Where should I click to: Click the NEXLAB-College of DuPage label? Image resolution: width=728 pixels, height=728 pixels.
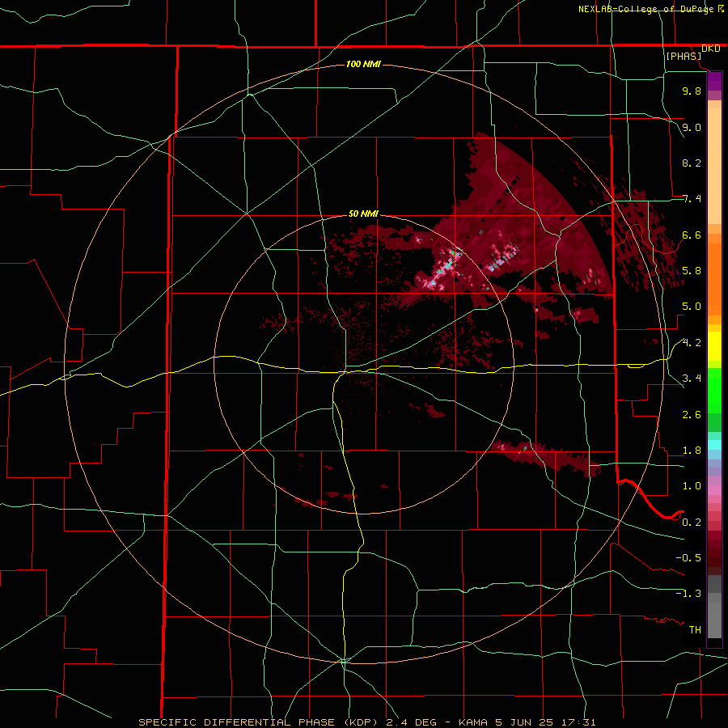645,9
